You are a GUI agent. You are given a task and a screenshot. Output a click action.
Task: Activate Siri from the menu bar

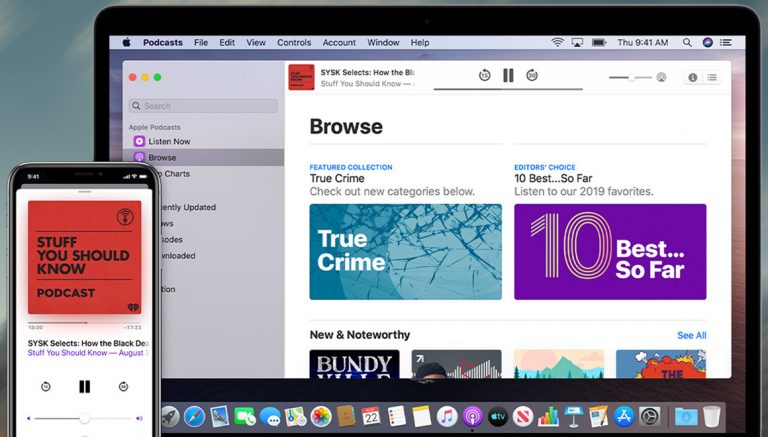pos(707,43)
